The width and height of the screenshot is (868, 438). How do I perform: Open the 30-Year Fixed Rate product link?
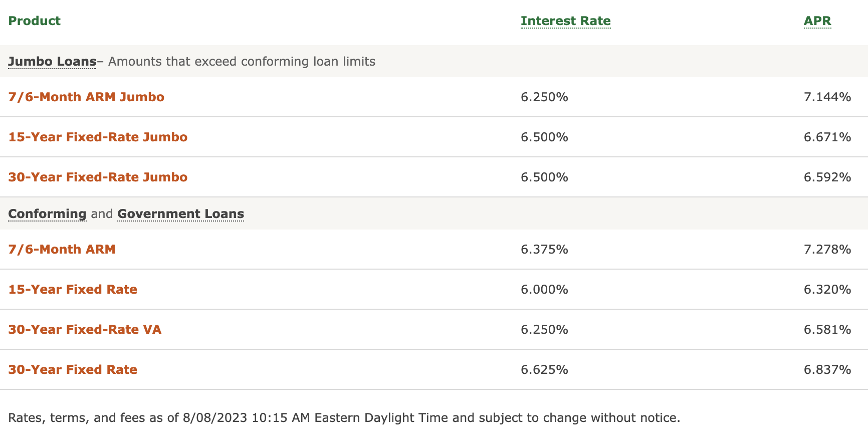73,369
